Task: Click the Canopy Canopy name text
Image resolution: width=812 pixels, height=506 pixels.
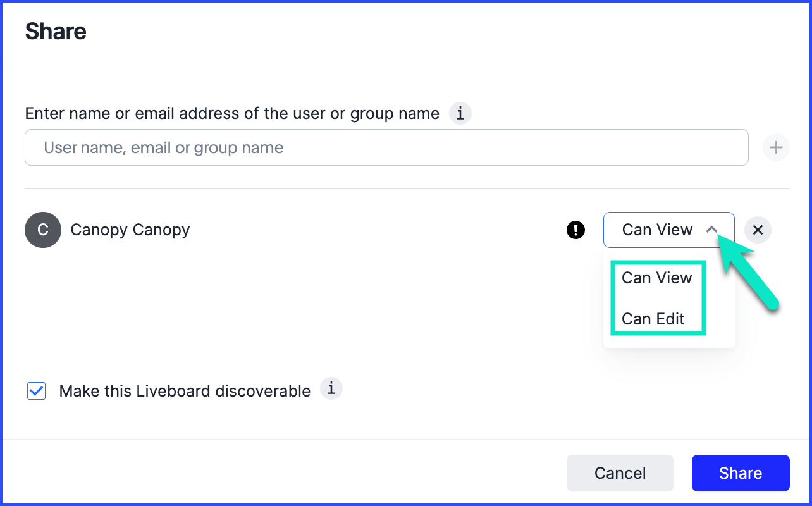Action: click(x=130, y=230)
